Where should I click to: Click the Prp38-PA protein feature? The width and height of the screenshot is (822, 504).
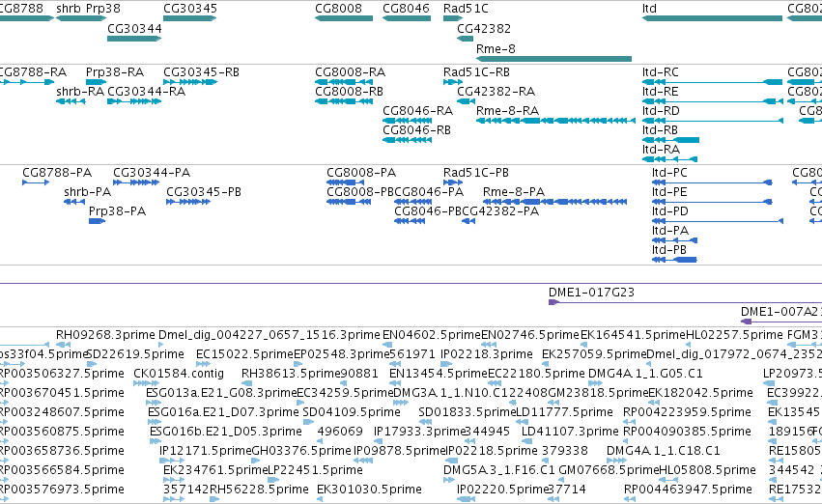click(97, 221)
